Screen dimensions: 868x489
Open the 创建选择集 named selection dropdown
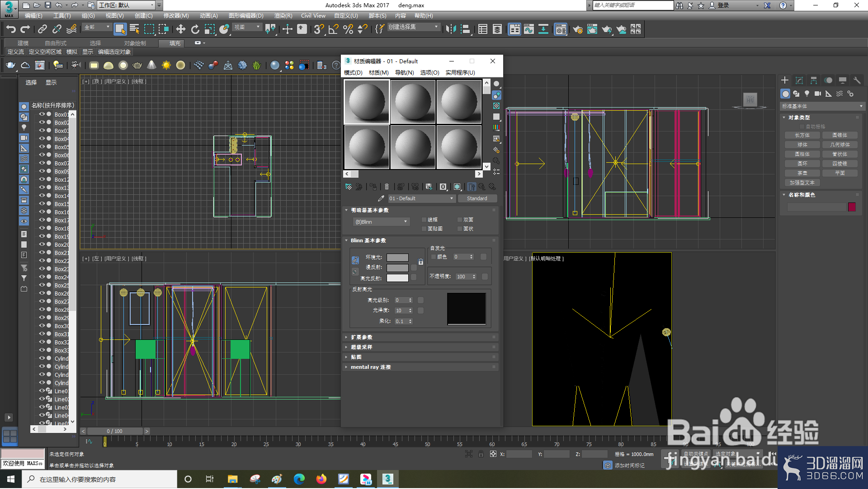pyautogui.click(x=413, y=27)
